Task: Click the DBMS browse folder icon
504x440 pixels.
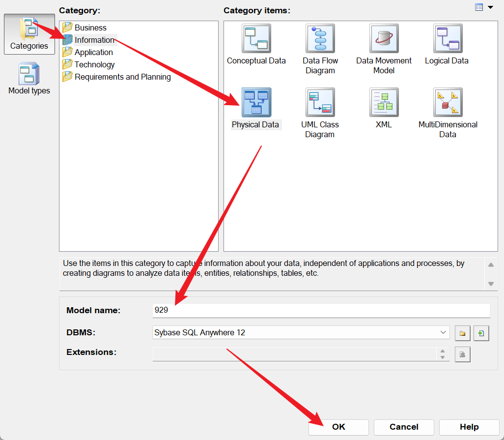Action: [462, 333]
